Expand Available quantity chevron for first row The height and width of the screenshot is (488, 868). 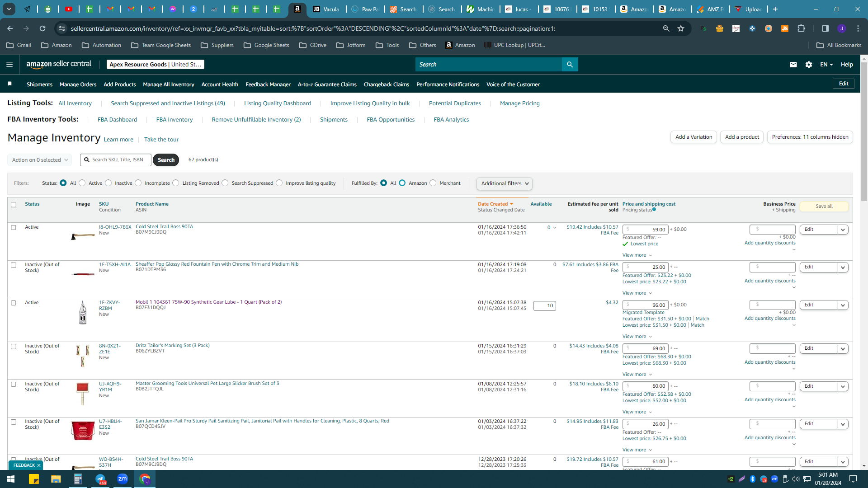pyautogui.click(x=555, y=228)
